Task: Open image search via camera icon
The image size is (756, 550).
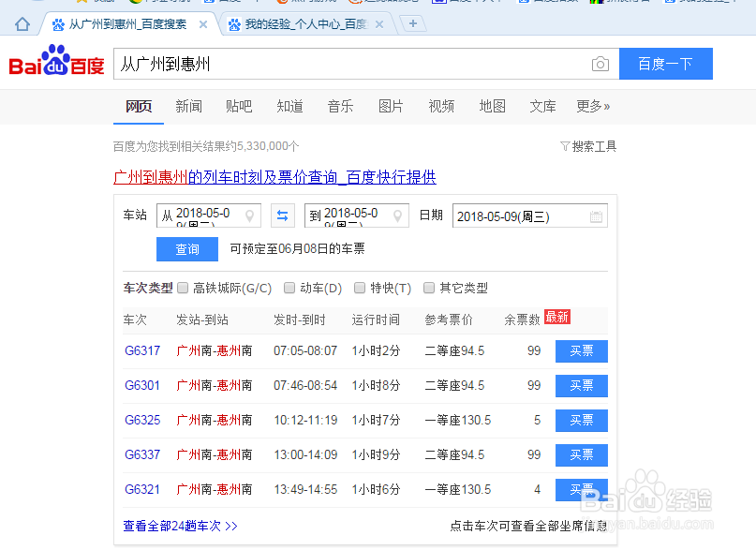Action: coord(600,64)
